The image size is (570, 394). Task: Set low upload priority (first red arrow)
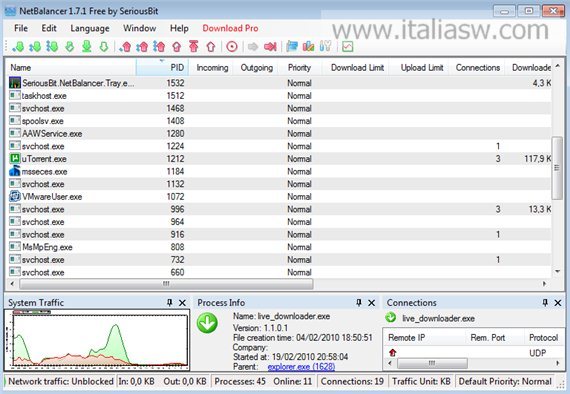[x=125, y=47]
